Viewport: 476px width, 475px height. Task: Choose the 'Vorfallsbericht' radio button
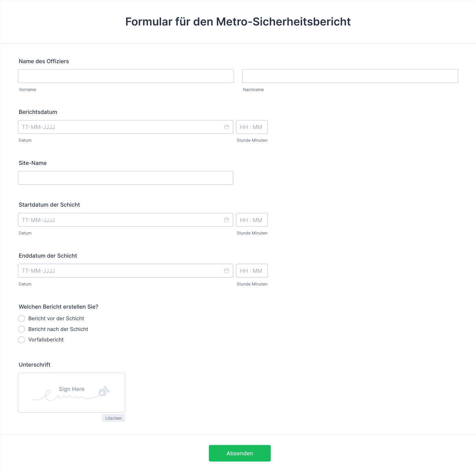point(21,340)
